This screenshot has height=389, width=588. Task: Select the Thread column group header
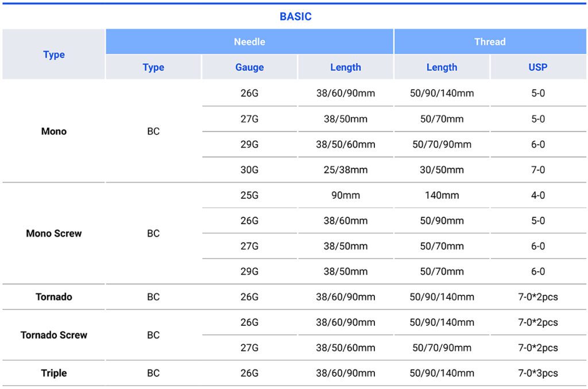(x=490, y=42)
